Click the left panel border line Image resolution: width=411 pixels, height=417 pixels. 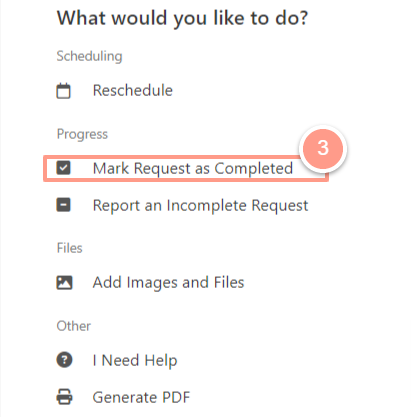tap(1, 208)
